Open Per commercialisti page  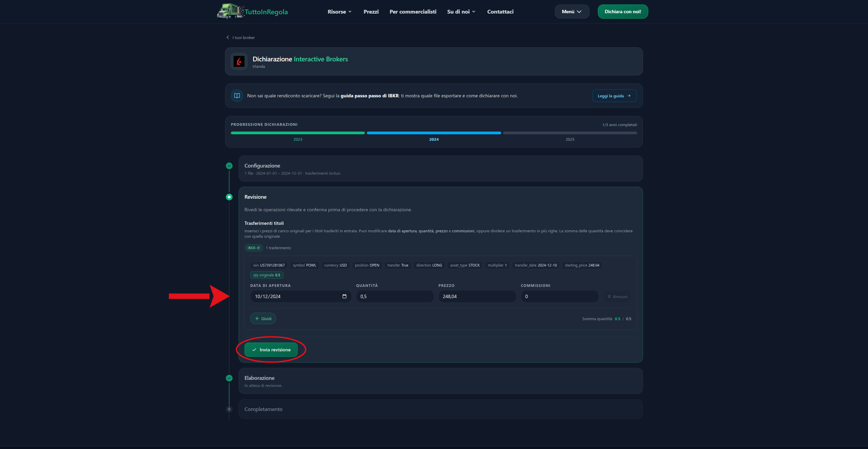413,12
